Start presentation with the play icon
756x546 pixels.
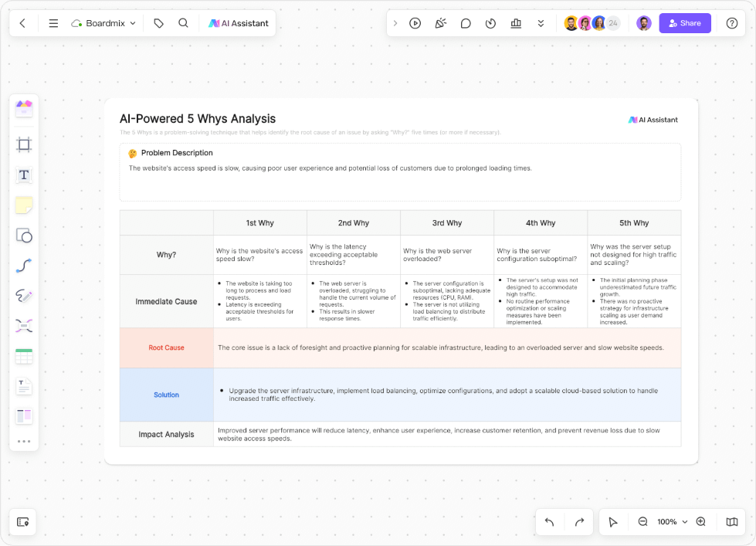(x=415, y=23)
